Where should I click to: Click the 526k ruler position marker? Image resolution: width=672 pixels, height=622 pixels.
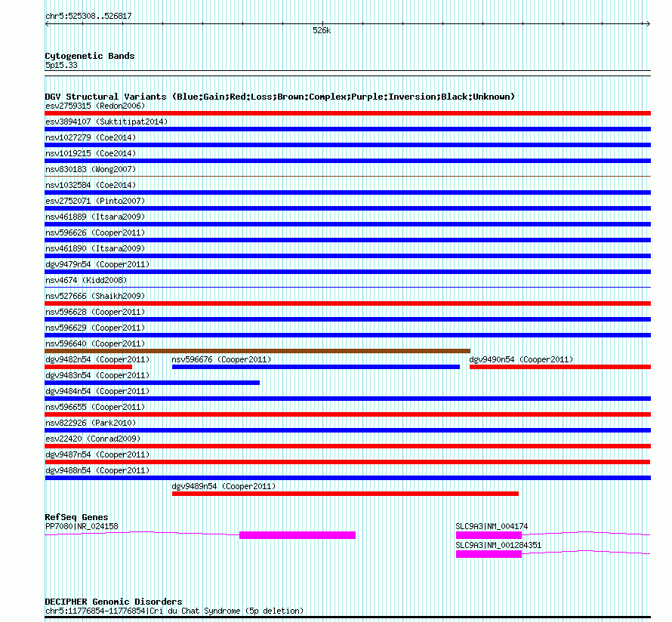coord(322,30)
